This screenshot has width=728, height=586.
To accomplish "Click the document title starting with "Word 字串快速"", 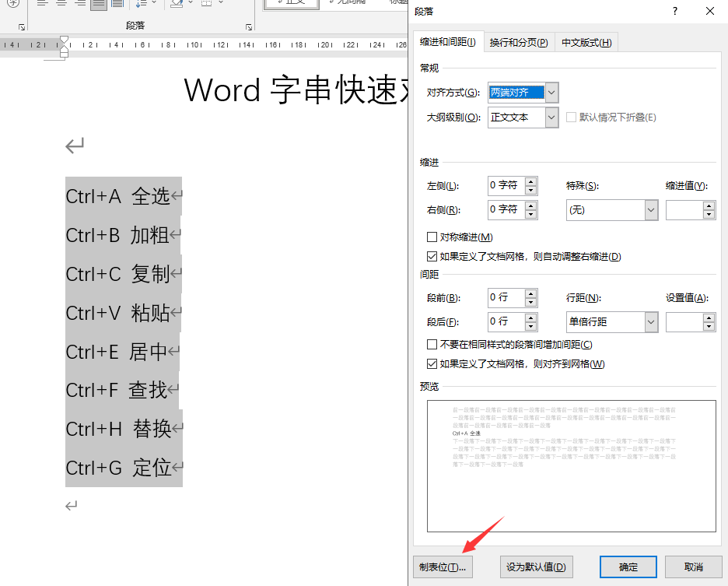I will [296, 89].
